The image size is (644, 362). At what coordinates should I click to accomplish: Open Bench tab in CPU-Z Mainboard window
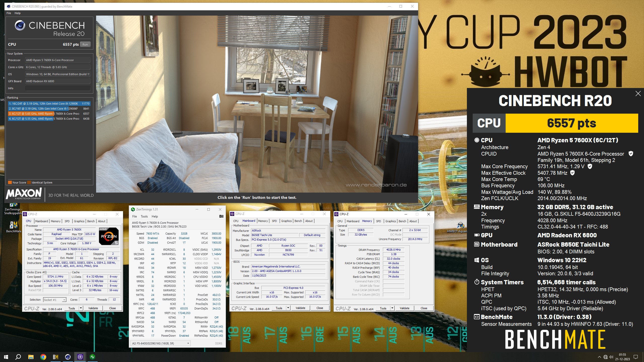point(298,221)
